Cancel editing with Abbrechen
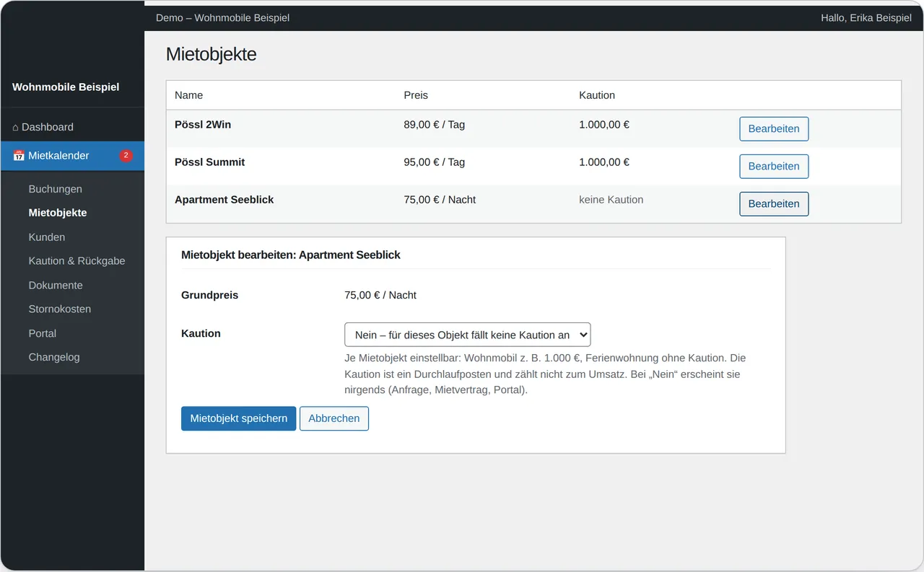 334,418
